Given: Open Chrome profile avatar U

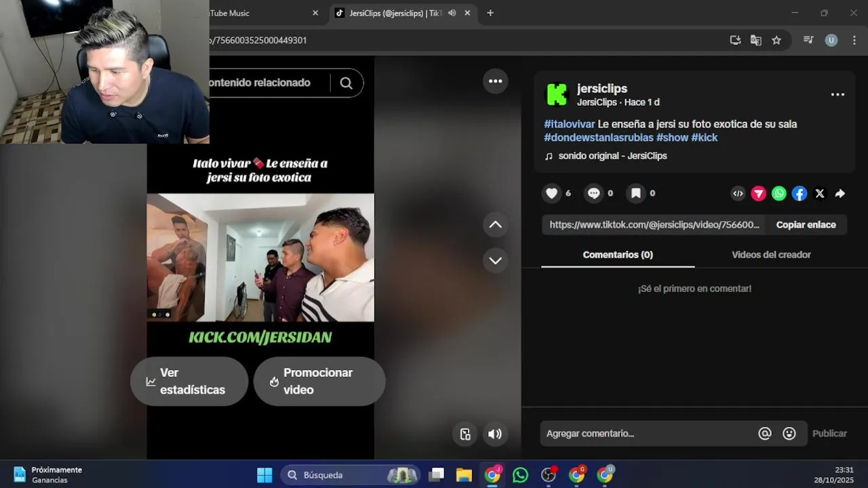Looking at the screenshot, I should click(x=831, y=40).
